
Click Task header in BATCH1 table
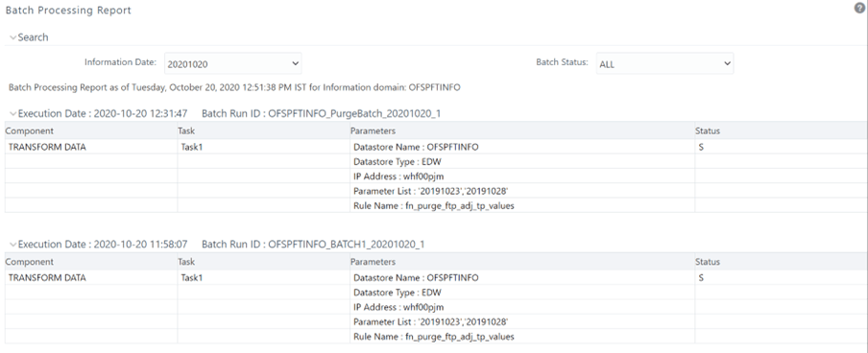pos(186,262)
